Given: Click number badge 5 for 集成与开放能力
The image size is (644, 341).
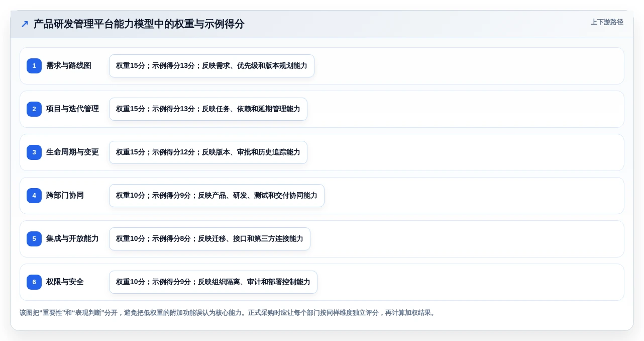Looking at the screenshot, I should 34,239.
